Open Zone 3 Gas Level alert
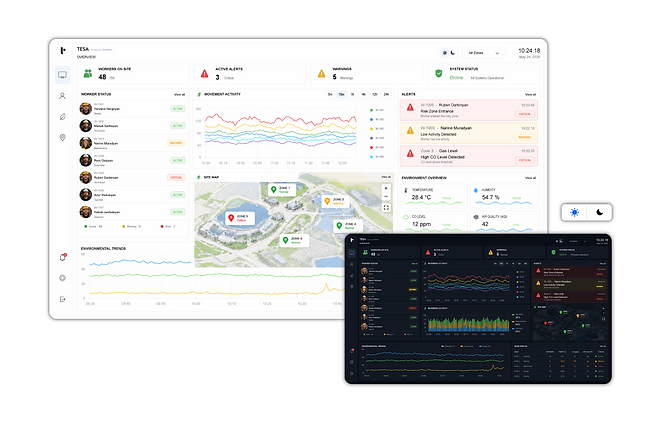 (x=469, y=156)
